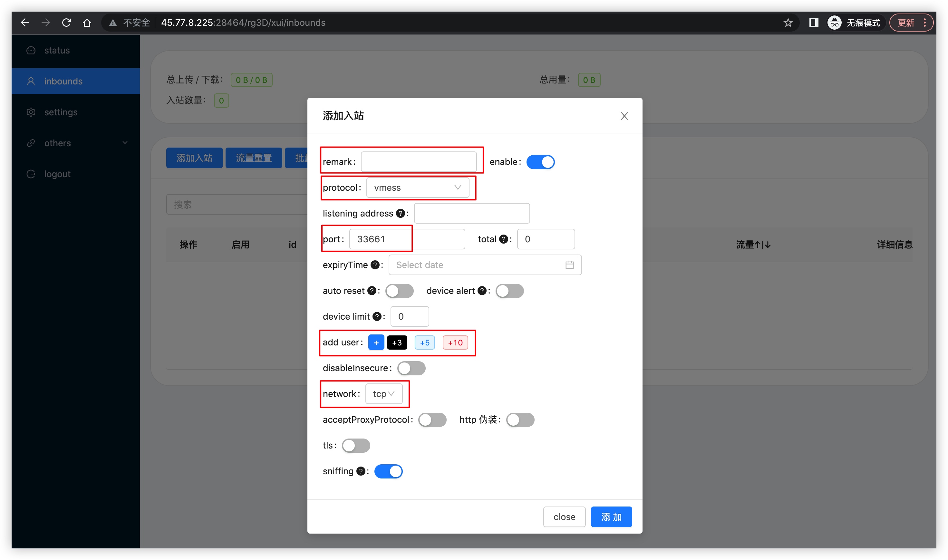Click the sniffing help question icon

pos(361,471)
